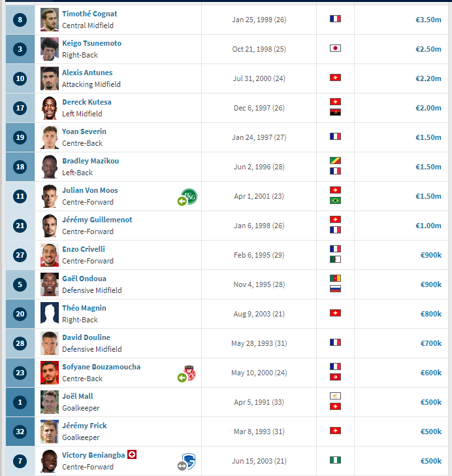Click the Nigeria flag in Victory Beniangba's row
Viewport: 452px width, 476px height.
(x=335, y=460)
